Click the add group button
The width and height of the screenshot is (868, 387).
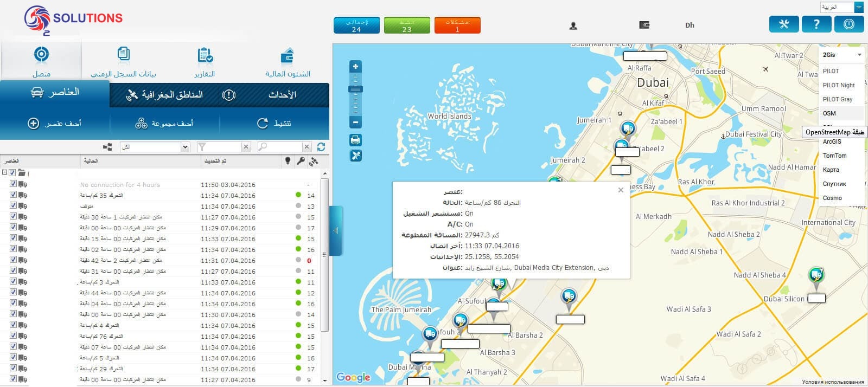coord(164,124)
